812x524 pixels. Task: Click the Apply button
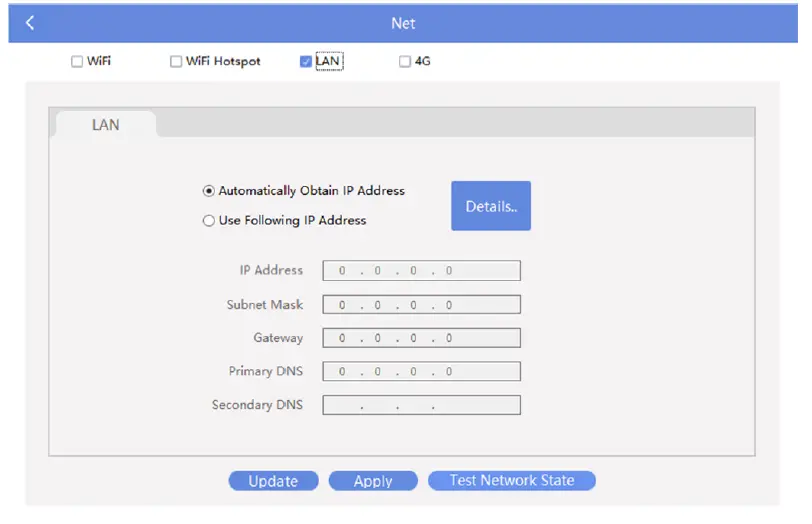tap(373, 481)
